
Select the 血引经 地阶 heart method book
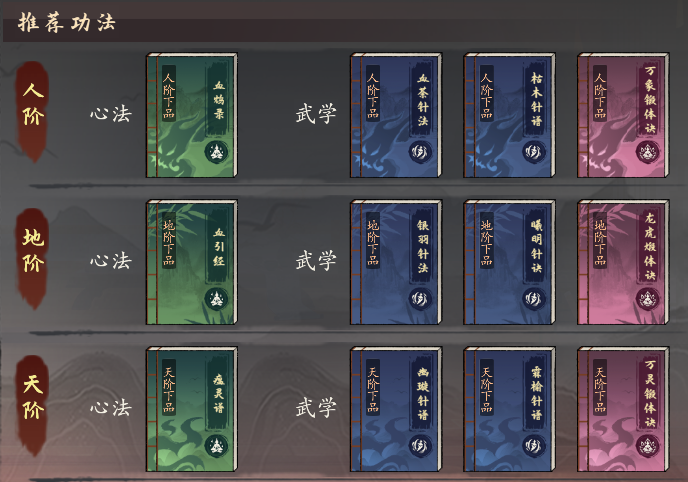pos(192,262)
